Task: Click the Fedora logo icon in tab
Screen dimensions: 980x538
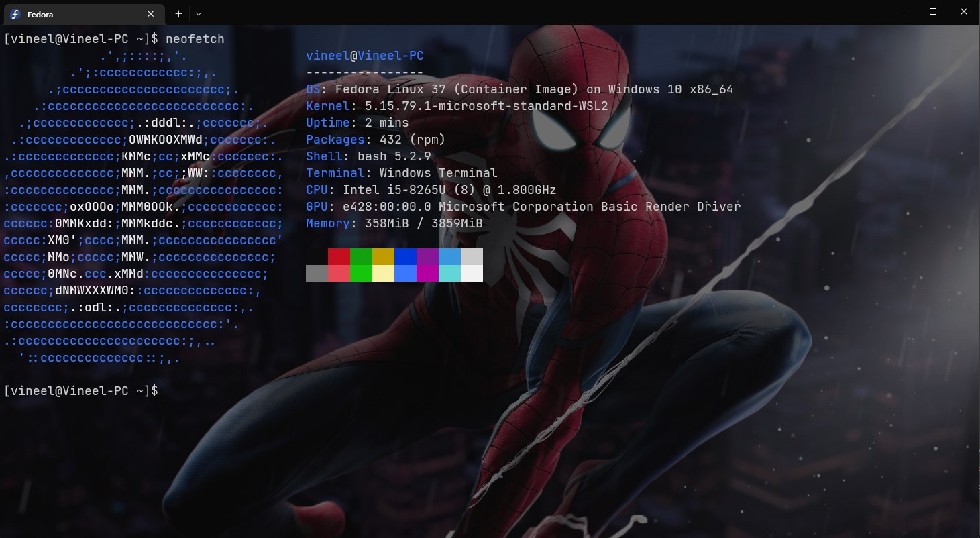Action: (15, 14)
